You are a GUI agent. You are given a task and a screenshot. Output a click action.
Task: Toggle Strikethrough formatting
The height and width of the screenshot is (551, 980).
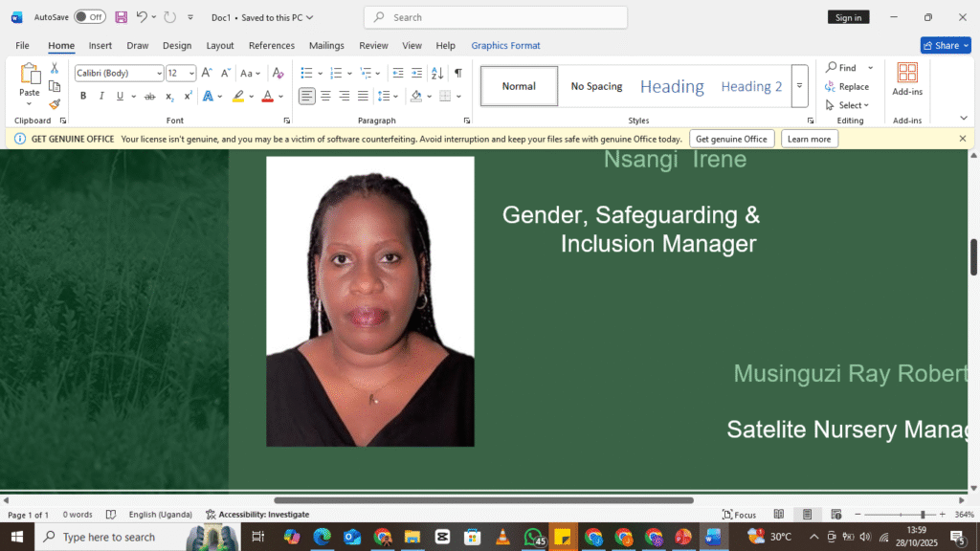[148, 96]
